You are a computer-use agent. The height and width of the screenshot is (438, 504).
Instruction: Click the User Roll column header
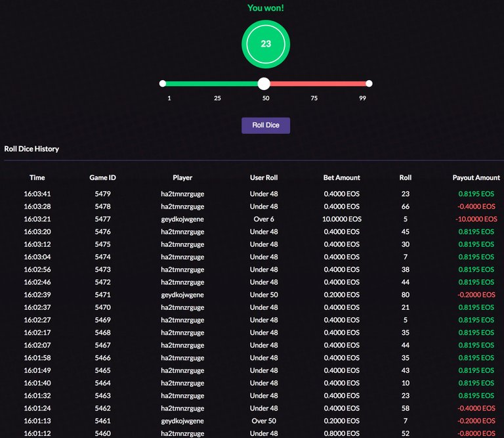coord(264,177)
